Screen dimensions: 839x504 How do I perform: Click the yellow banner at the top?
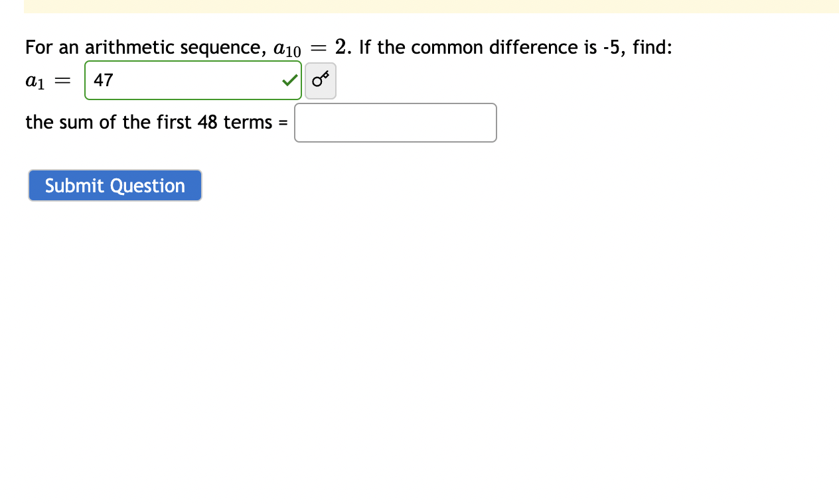(431, 7)
